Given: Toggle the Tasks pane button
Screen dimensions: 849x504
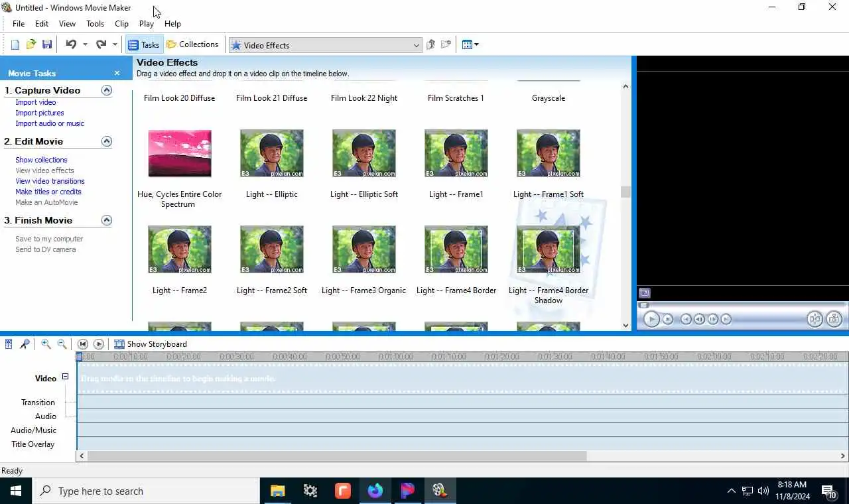Looking at the screenshot, I should pos(143,44).
